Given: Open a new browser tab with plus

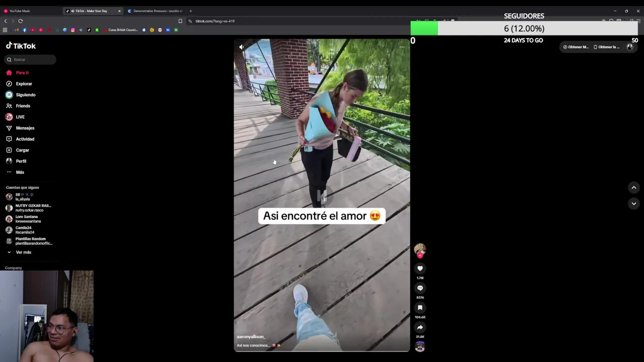Looking at the screenshot, I should pos(190,11).
